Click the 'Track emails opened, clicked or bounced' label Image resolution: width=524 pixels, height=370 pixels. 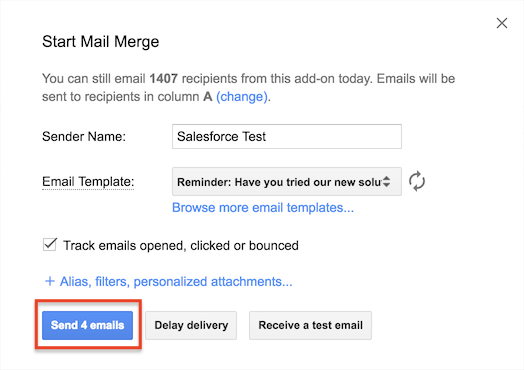pyautogui.click(x=180, y=246)
